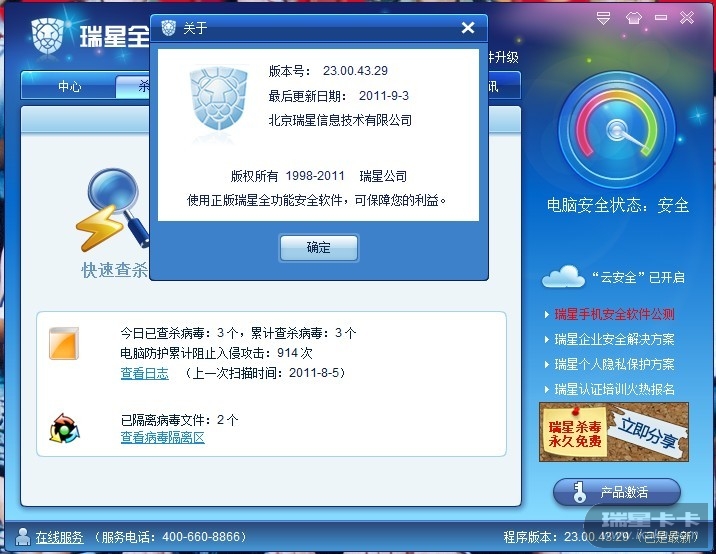Open the skin change shirt icon
This screenshot has height=554, width=716.
(x=633, y=18)
